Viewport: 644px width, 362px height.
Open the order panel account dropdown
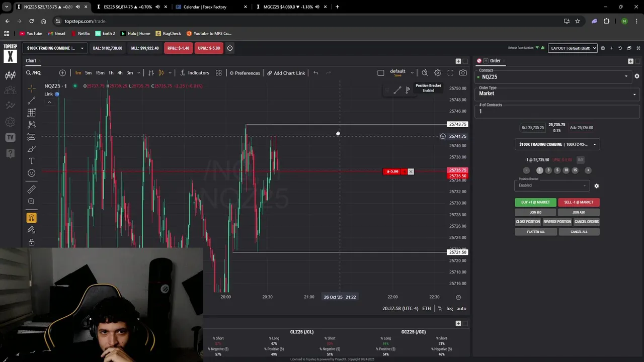tap(557, 144)
